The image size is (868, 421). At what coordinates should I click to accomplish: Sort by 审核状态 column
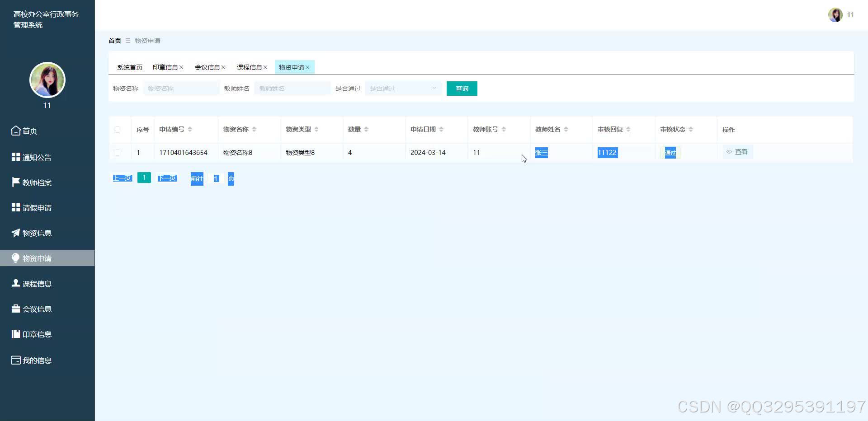click(691, 129)
